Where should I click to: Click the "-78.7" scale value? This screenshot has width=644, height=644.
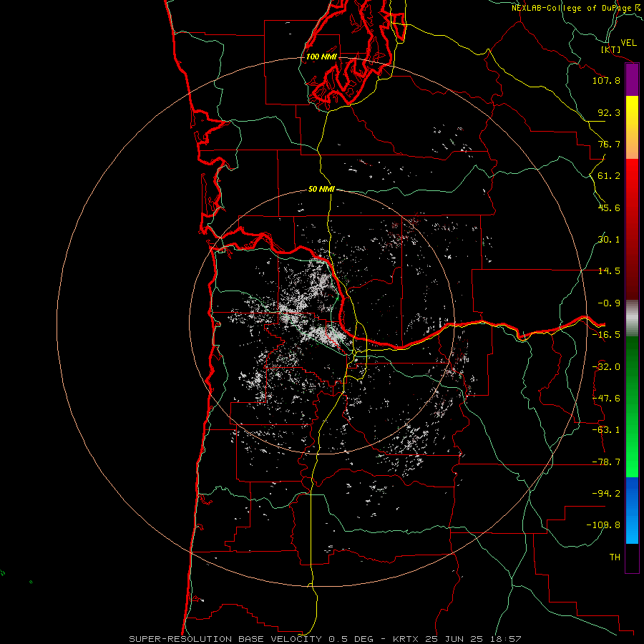tap(606, 462)
